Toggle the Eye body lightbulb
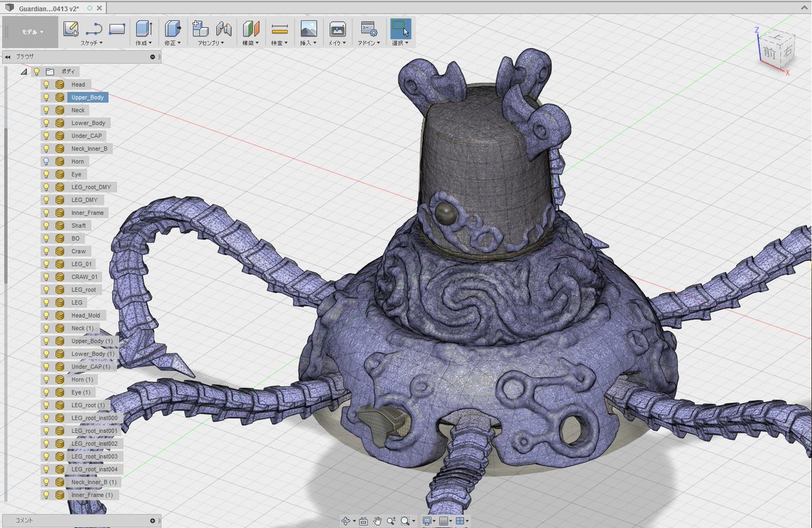Screen dimensions: 812x528 [x=47, y=174]
